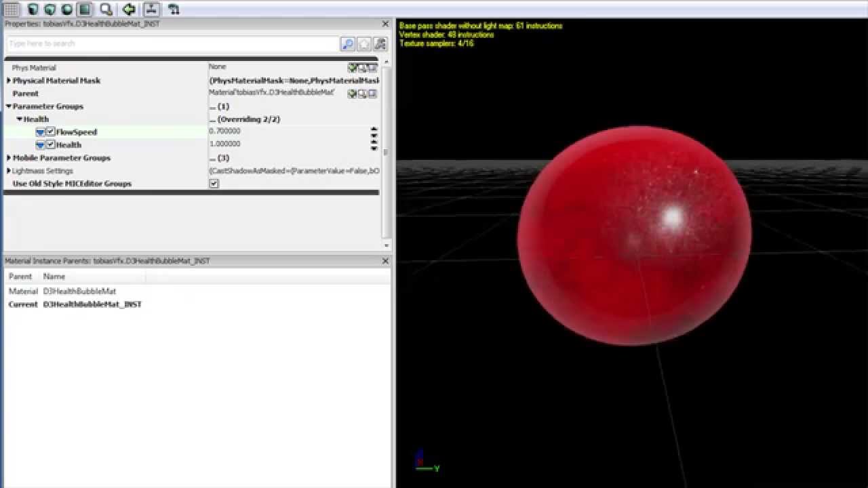Click the Properties panel vertical scrollbar
Viewport: 868px width, 488px height.
pyautogui.click(x=386, y=153)
